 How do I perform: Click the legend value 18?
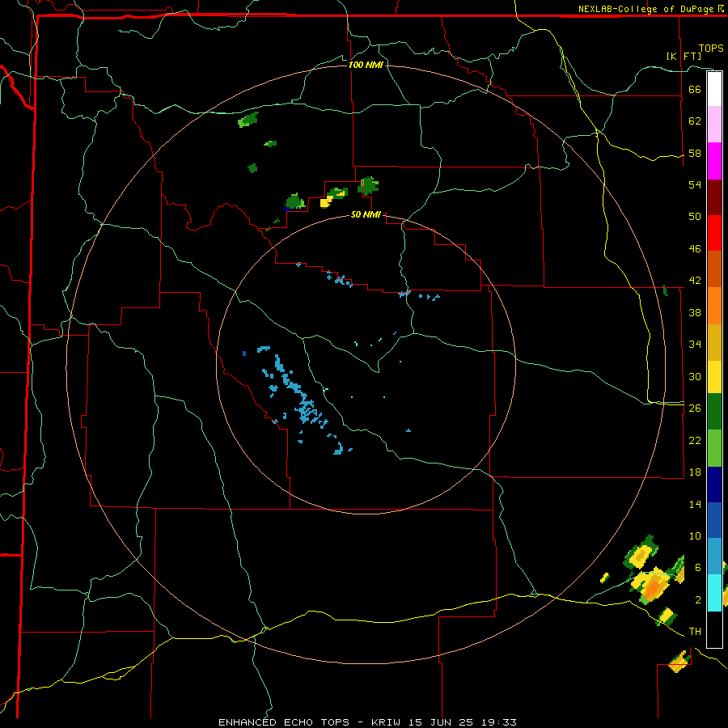(x=695, y=472)
